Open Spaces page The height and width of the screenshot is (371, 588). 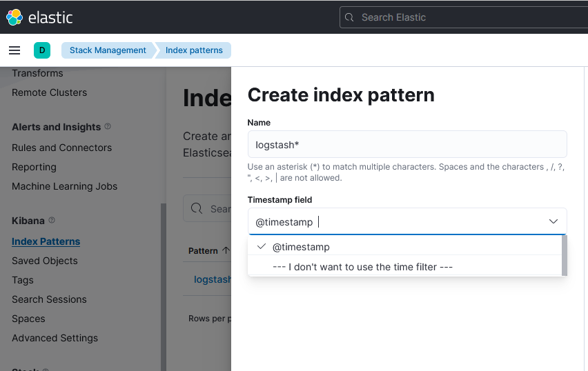click(x=28, y=319)
